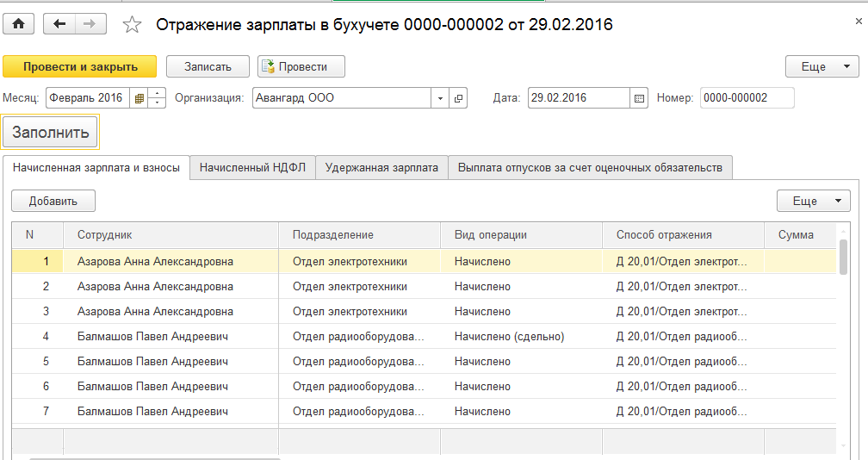Go forward with the right arrow
This screenshot has height=460, width=868.
[x=89, y=24]
